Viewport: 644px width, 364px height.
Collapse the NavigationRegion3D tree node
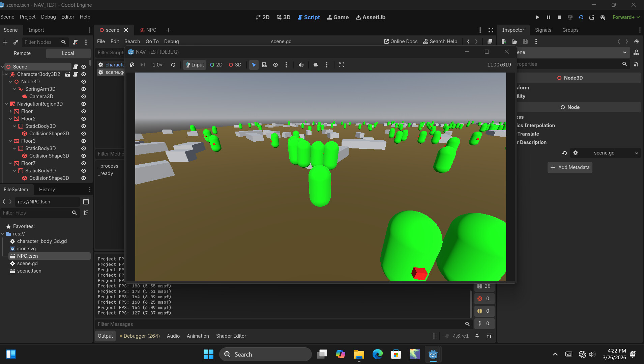point(6,104)
